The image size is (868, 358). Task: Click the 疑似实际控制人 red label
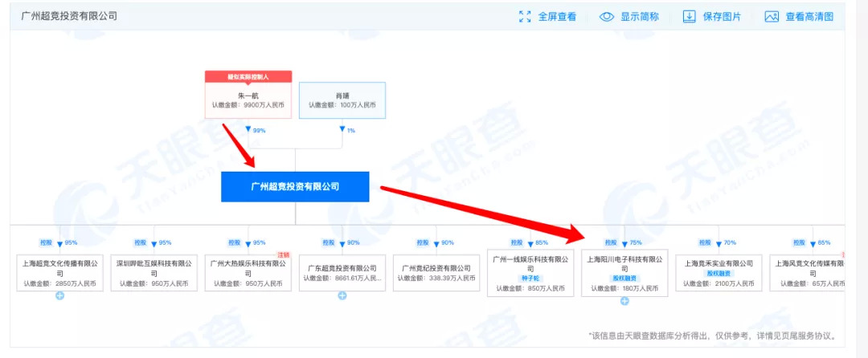248,77
